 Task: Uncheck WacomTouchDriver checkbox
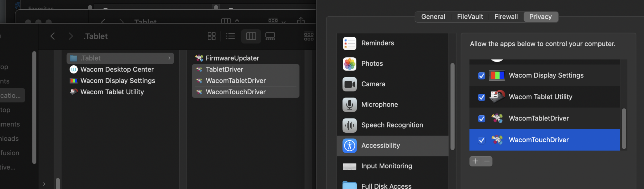point(482,140)
